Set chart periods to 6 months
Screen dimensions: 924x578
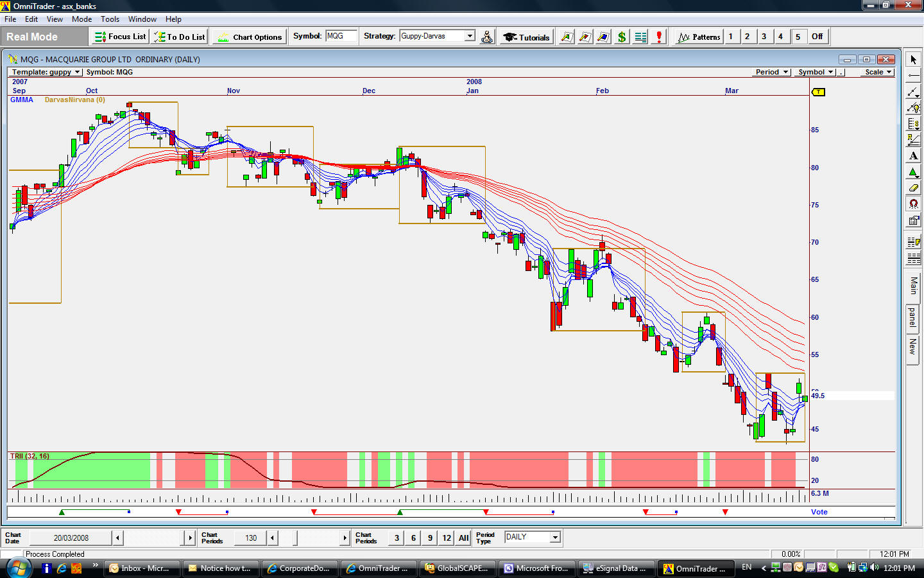point(413,538)
